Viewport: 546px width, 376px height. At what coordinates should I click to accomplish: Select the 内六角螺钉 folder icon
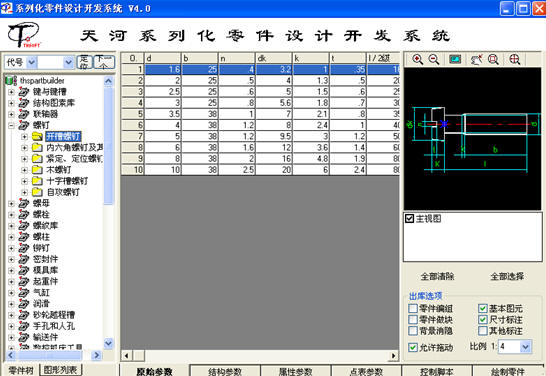pyautogui.click(x=37, y=147)
